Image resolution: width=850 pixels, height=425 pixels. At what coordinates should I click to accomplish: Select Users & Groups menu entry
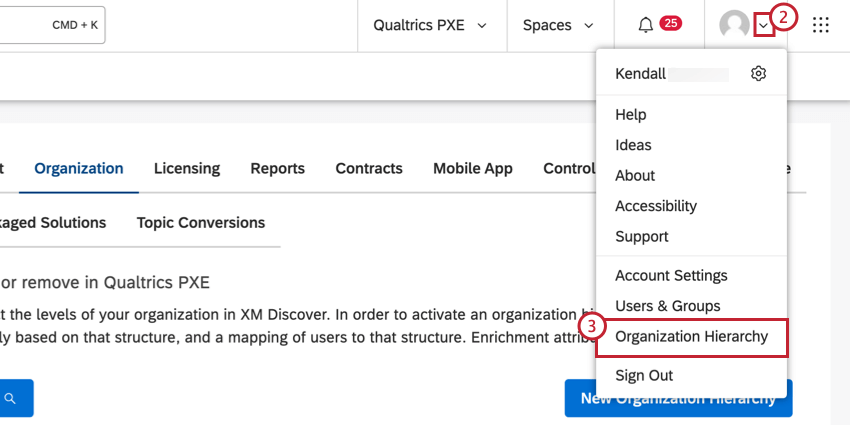(667, 306)
